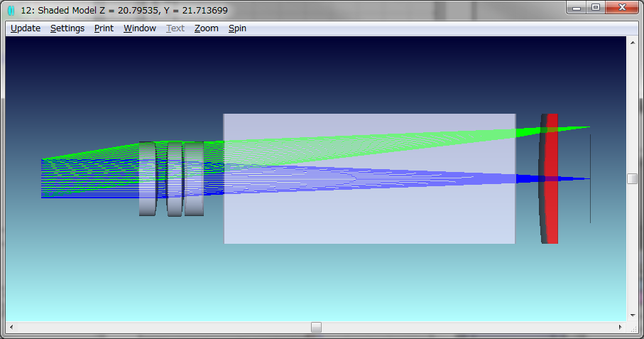
Task: Open the Window menu
Action: [x=140, y=28]
